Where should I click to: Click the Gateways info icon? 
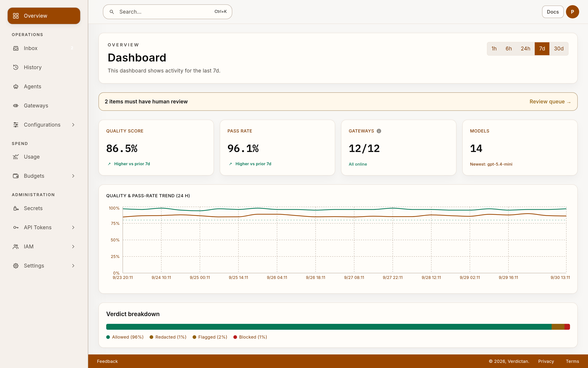point(379,131)
